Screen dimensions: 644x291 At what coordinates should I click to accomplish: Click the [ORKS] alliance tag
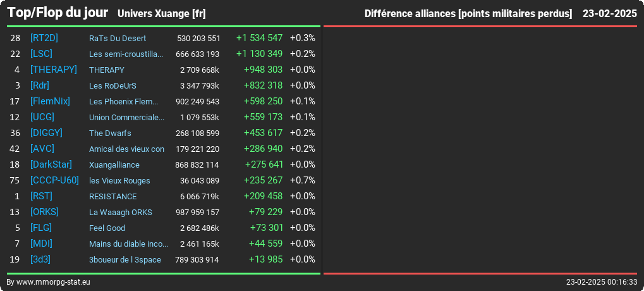pos(44,212)
